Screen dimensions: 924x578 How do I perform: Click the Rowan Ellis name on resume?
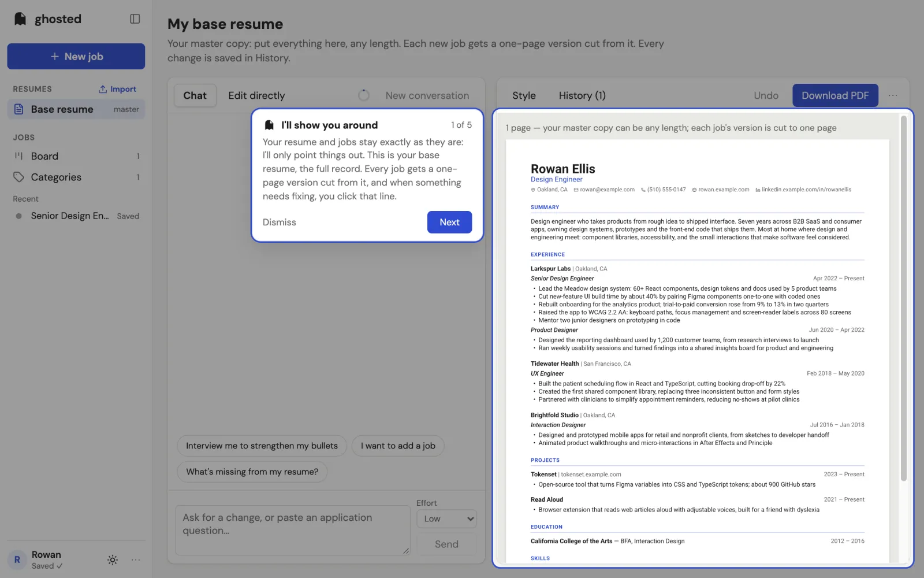coord(562,169)
